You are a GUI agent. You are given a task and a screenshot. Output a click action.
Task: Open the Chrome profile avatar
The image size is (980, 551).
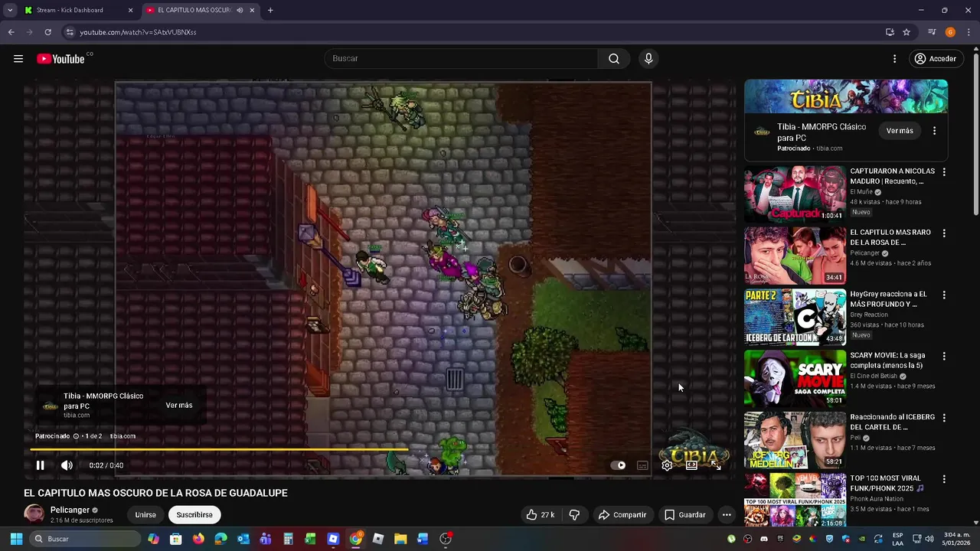(x=950, y=32)
